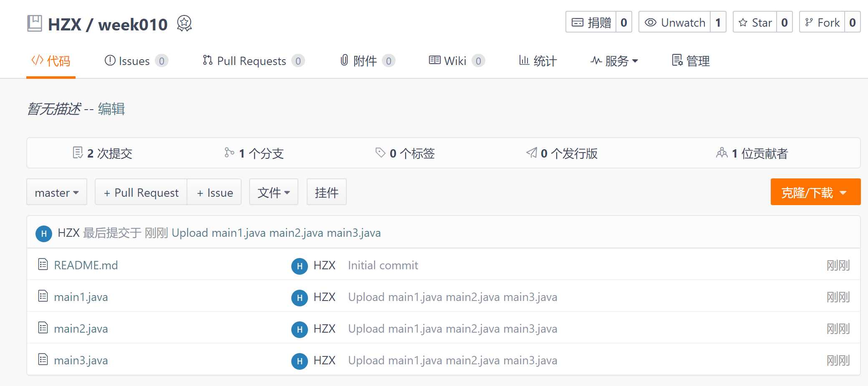Open the main2.java file
The width and height of the screenshot is (868, 386).
click(81, 328)
